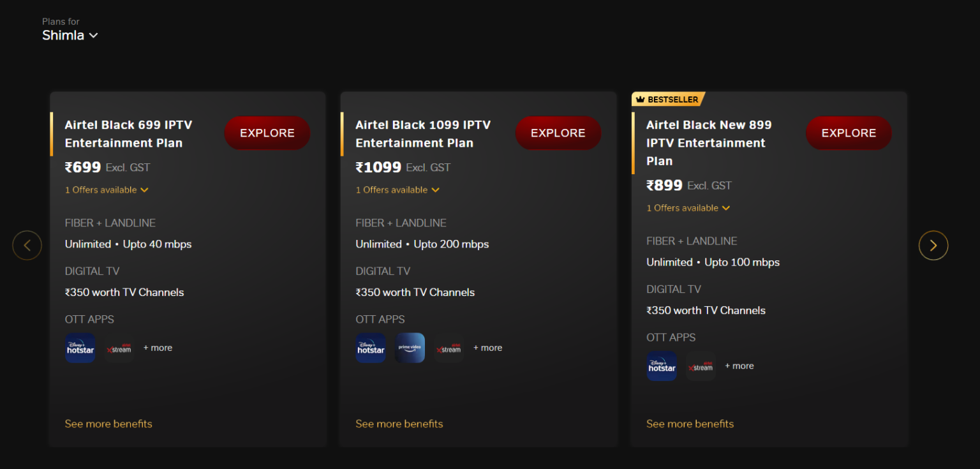The width and height of the screenshot is (980, 469).
Task: Click '+ more' OTT apps on the 699 plan
Action: point(158,347)
